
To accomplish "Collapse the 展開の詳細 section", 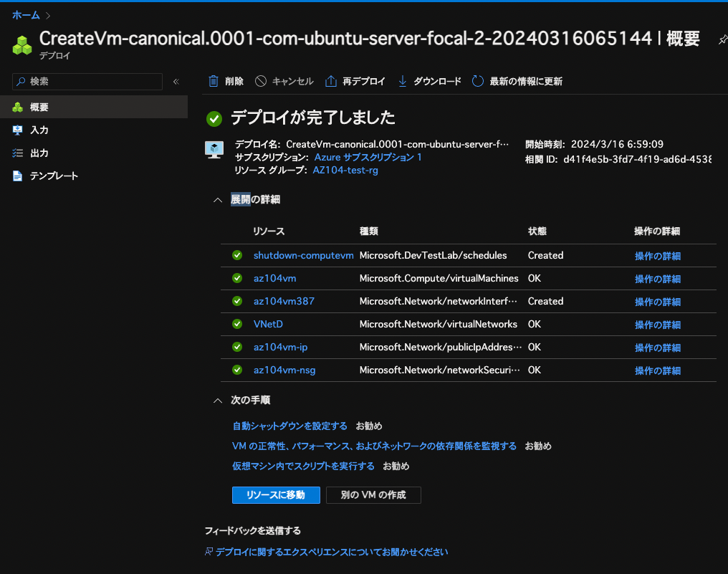I will [217, 200].
